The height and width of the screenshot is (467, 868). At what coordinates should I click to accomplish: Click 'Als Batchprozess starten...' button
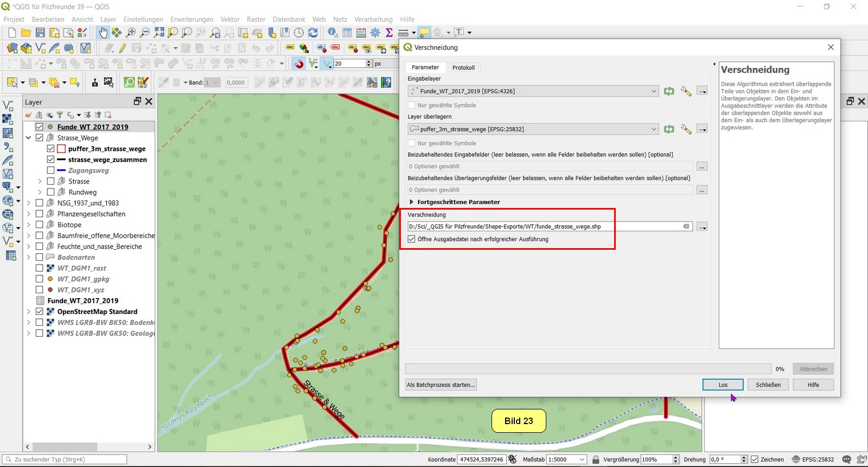441,385
